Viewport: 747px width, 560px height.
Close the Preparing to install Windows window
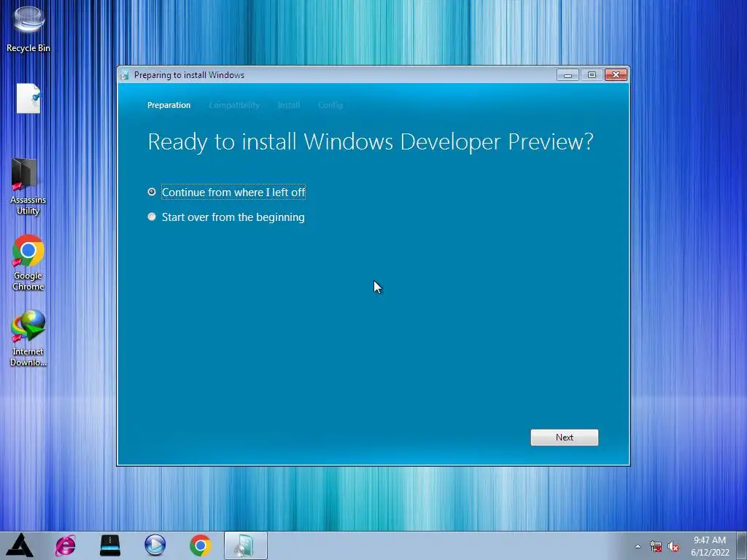[x=616, y=75]
